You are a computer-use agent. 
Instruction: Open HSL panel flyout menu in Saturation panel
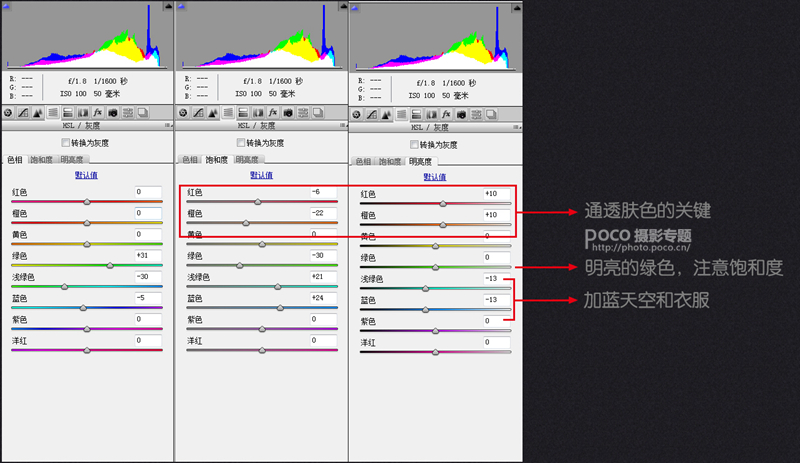[343, 125]
